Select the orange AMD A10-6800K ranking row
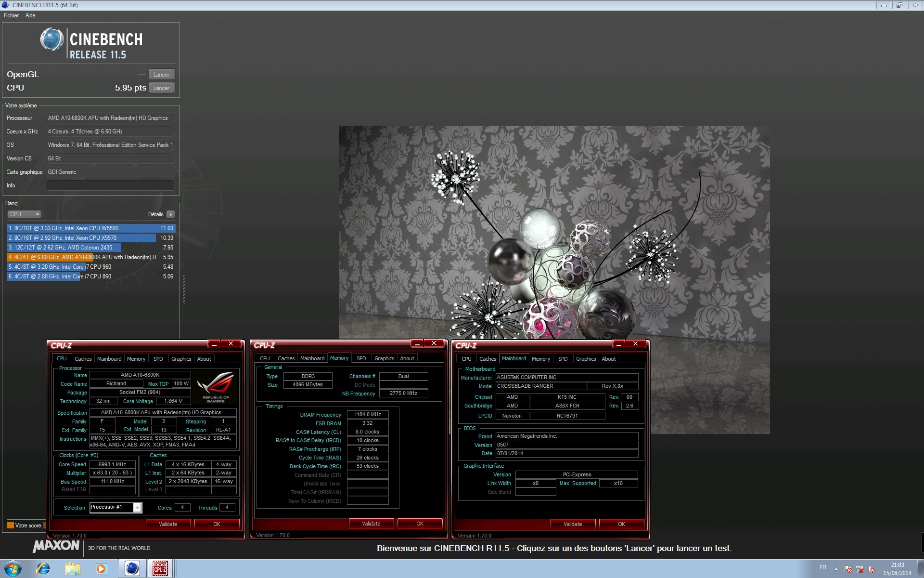924x578 pixels. (91, 257)
